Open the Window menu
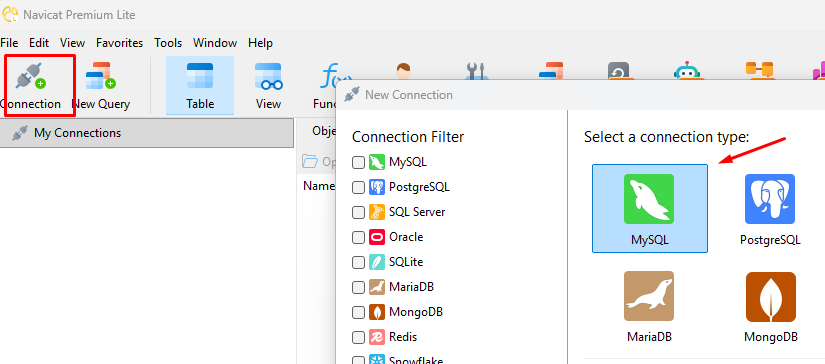Viewport: 825px width, 364px height. click(x=215, y=43)
